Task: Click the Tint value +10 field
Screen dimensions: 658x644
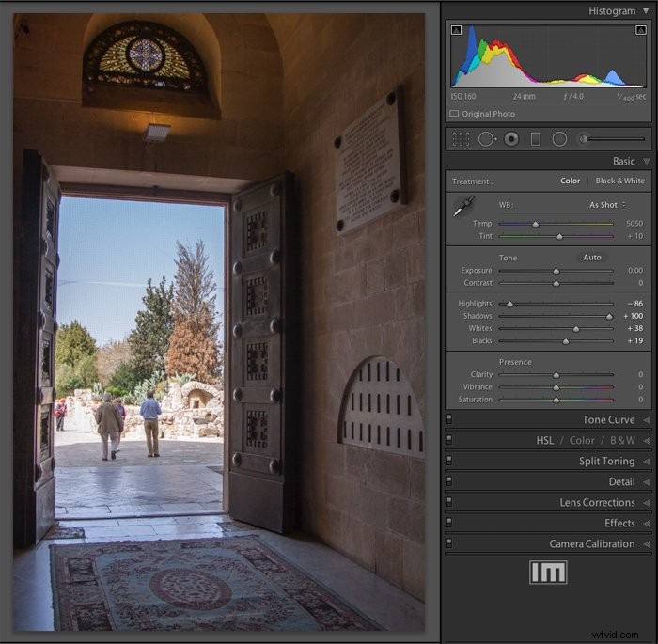Action: pos(634,236)
